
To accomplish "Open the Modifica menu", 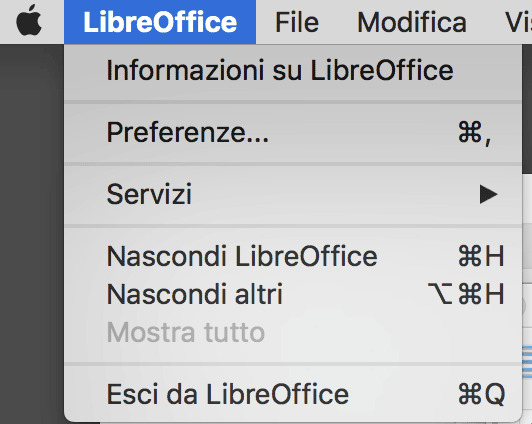I will (x=412, y=22).
